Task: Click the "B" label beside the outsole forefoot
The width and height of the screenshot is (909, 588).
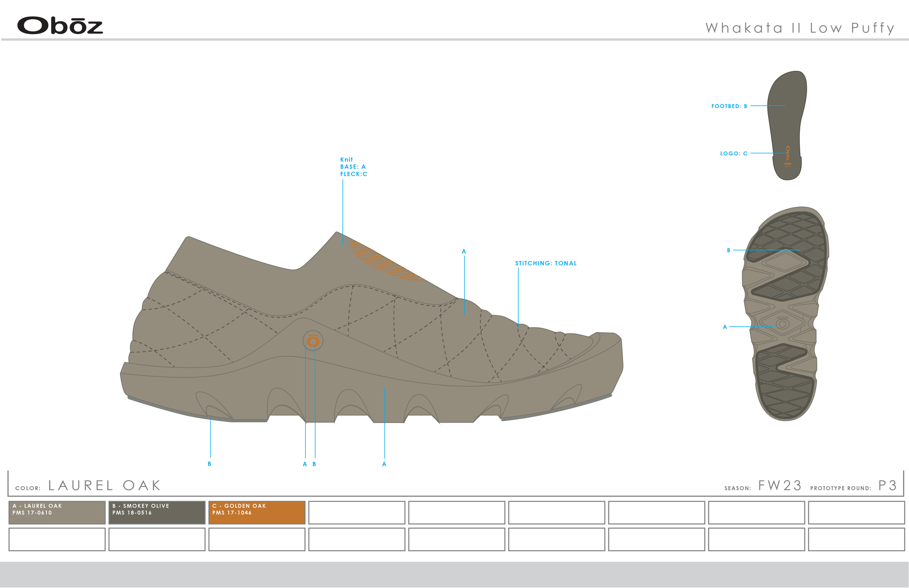Action: coord(729,250)
